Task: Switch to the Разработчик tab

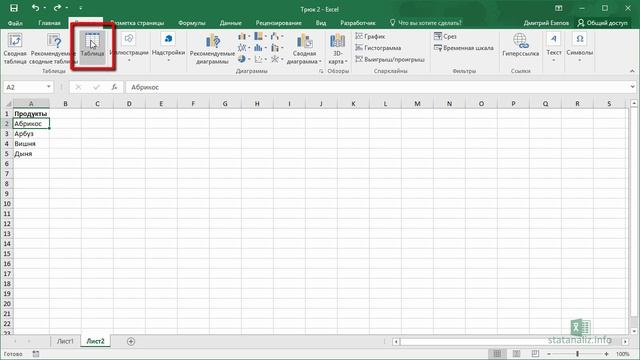Action: point(358,23)
